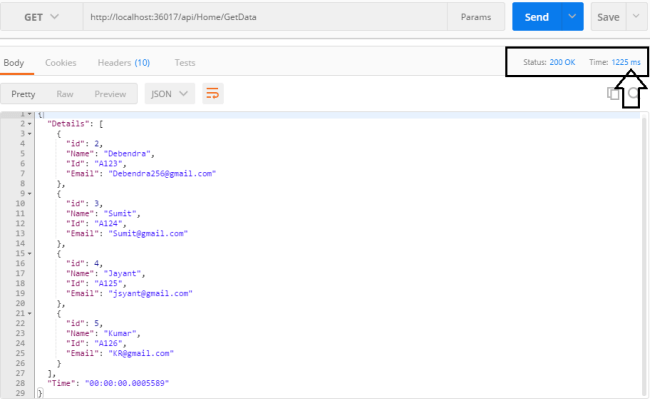The width and height of the screenshot is (650, 401).
Task: Click the "00:00:00.0005589" time value
Action: [127, 383]
